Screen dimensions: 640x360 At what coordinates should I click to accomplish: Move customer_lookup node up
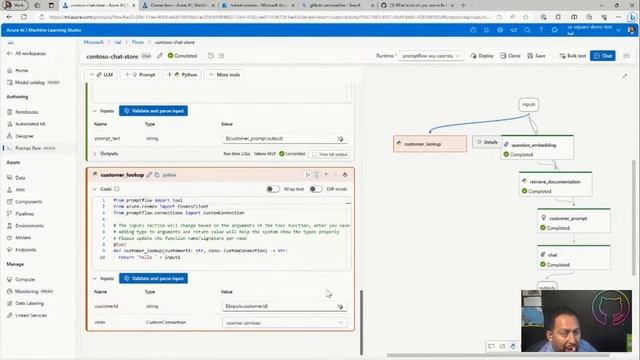[326, 175]
